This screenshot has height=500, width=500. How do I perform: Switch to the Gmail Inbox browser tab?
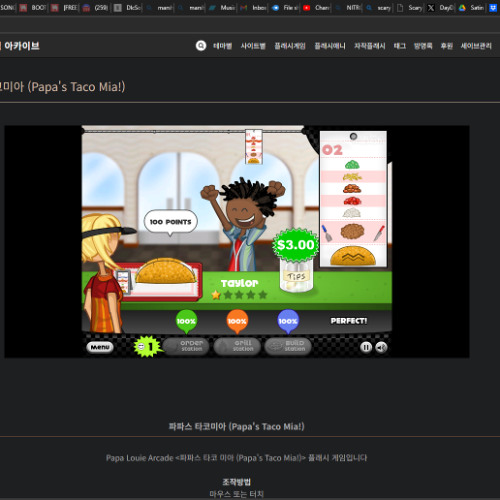point(254,8)
